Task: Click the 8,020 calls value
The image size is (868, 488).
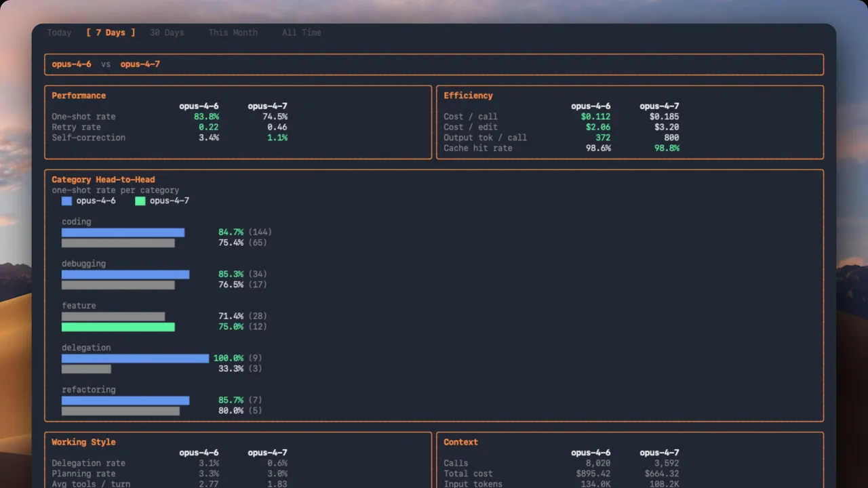Action: pyautogui.click(x=598, y=464)
